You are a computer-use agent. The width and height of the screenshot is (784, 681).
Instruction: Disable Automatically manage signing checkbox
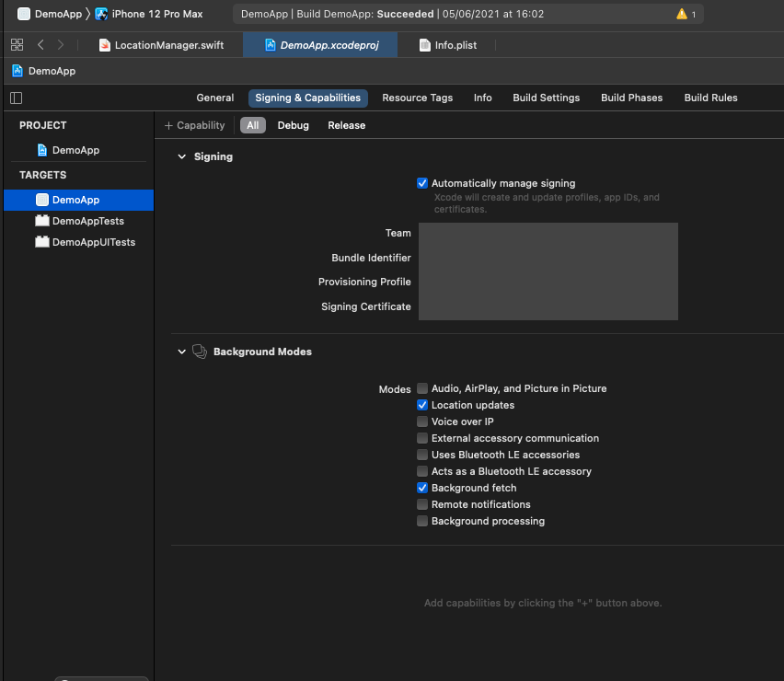pyautogui.click(x=422, y=183)
